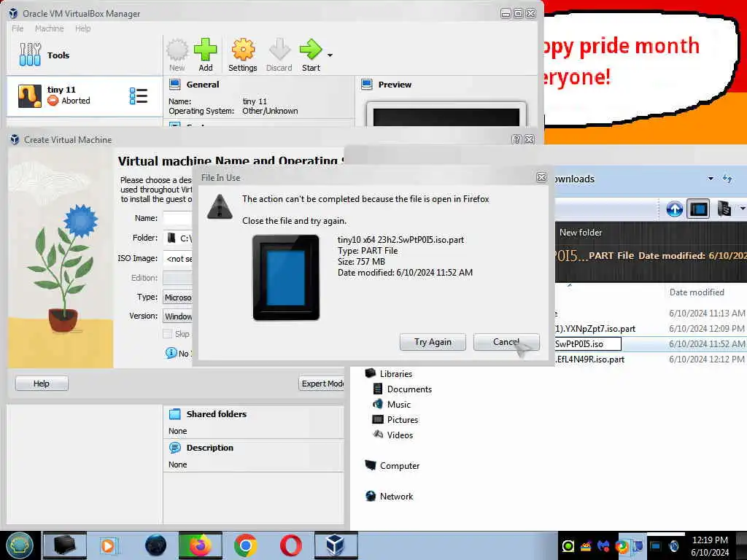Open the Version dropdown showing Windows

[x=178, y=316]
